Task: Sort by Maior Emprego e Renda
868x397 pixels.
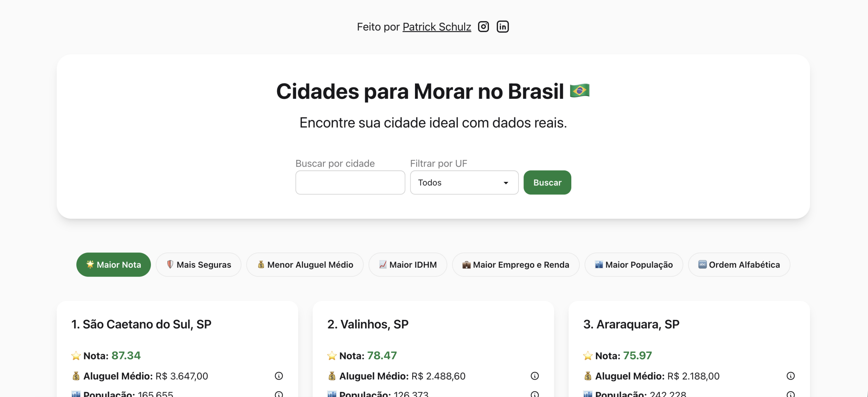Action: 516,265
